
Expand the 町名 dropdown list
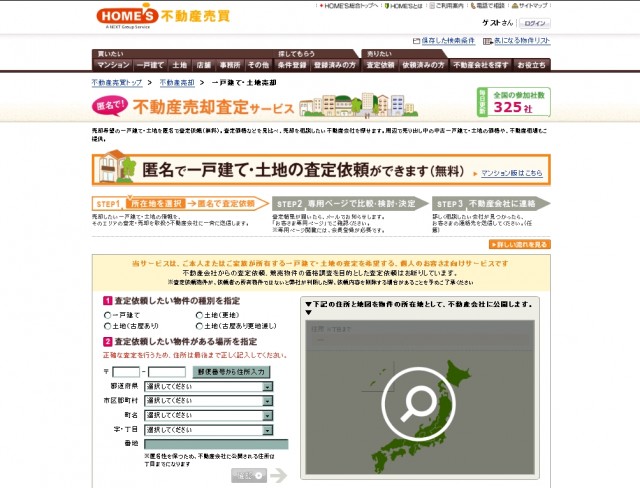208,414
